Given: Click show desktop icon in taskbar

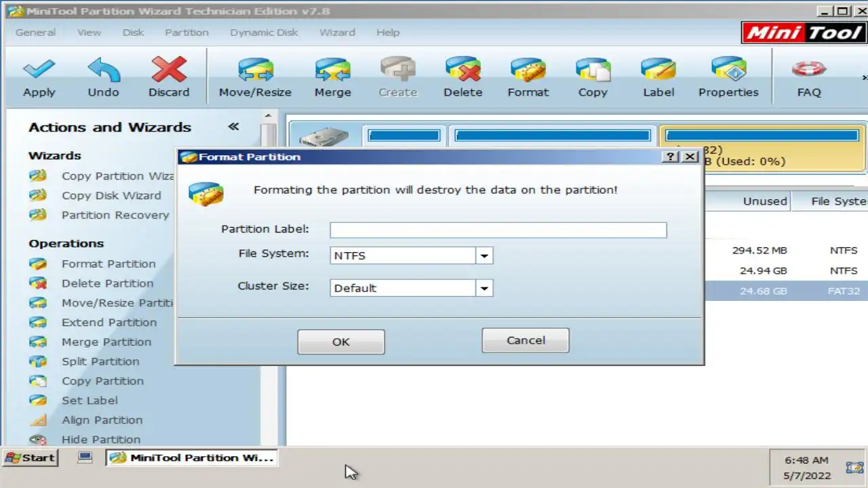Looking at the screenshot, I should [85, 457].
